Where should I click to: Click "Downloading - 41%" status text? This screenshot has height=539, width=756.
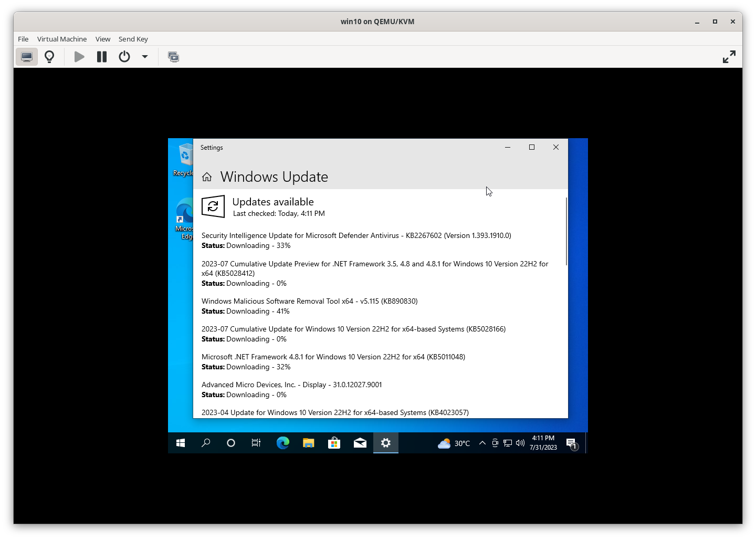[x=258, y=312]
